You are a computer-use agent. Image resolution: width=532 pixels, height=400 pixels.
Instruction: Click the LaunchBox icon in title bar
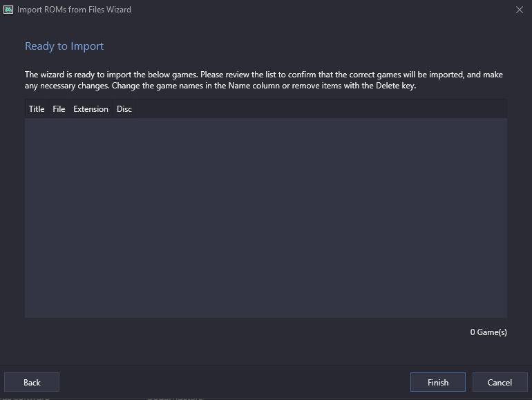point(8,10)
